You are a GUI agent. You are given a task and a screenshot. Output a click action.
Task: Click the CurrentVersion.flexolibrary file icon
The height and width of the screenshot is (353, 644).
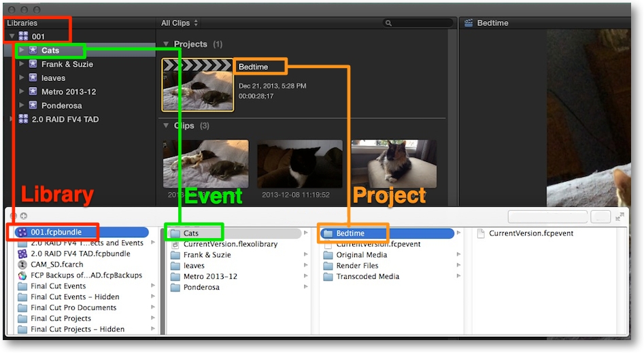coord(175,244)
